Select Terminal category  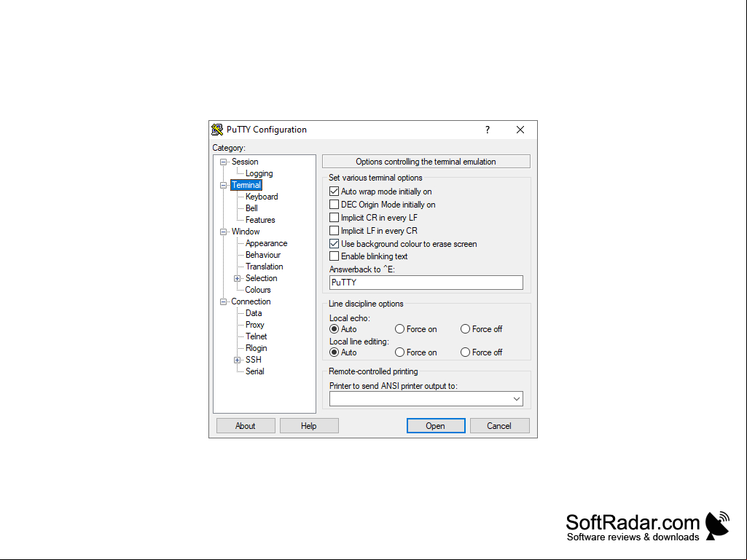click(246, 185)
